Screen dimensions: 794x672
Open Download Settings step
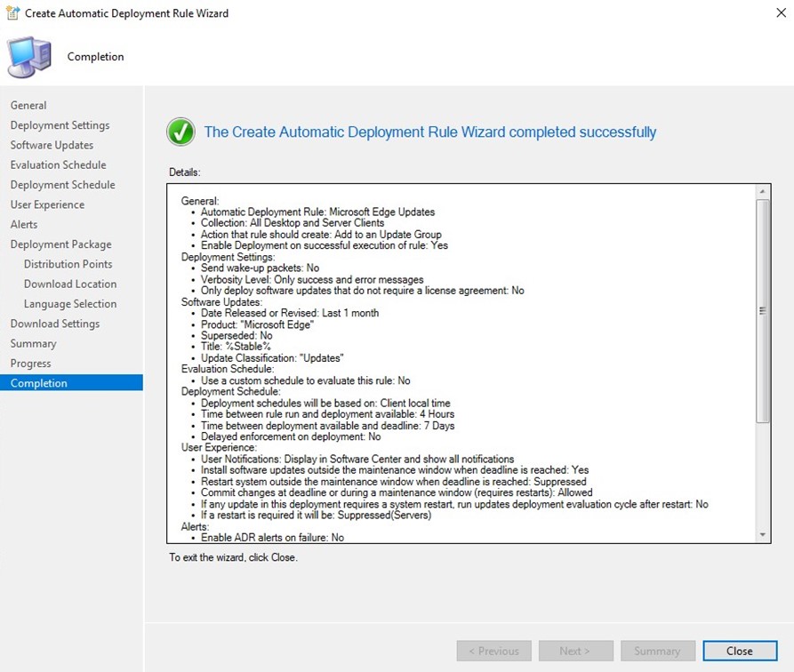click(x=55, y=324)
